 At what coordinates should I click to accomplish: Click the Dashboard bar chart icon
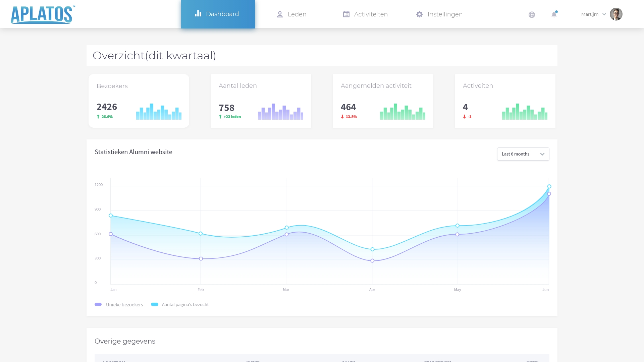(x=198, y=14)
